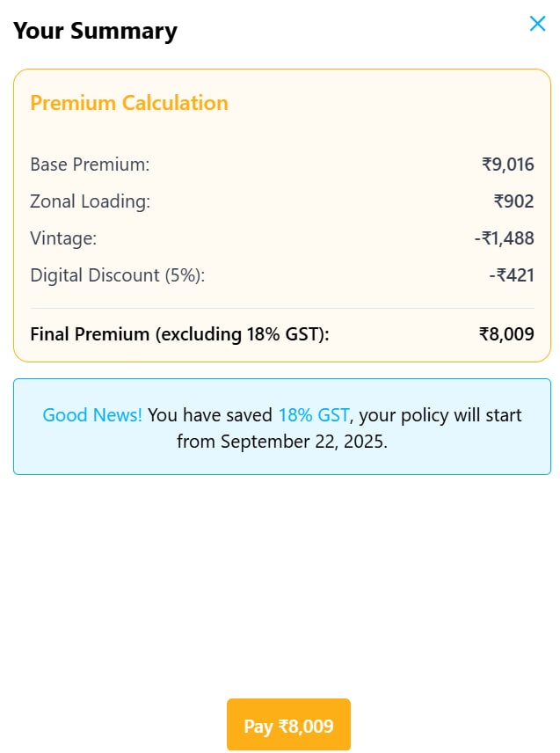Click the Good News! text
The width and height of the screenshot is (560, 753).
92,414
